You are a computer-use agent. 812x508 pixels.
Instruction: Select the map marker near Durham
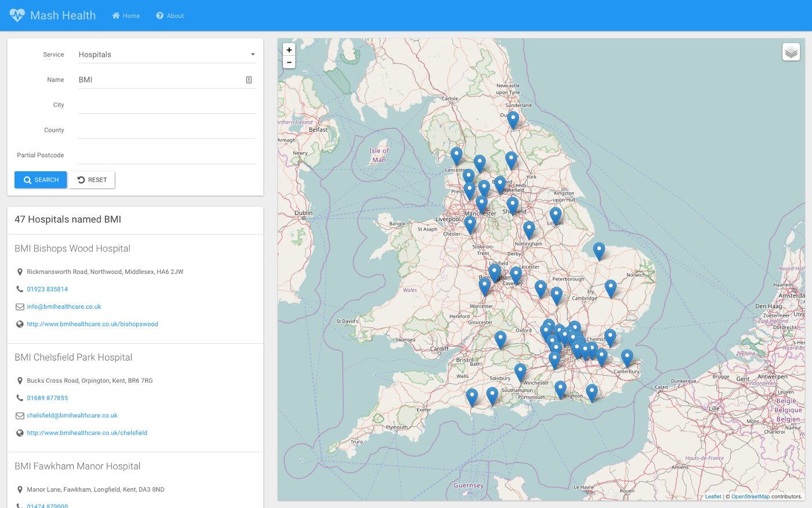coord(513,120)
